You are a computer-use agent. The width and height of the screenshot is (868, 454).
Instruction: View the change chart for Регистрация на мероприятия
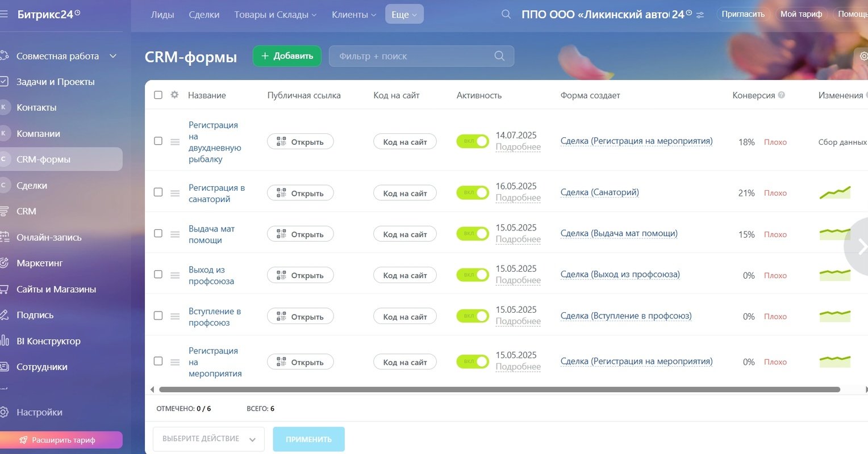pyautogui.click(x=835, y=361)
